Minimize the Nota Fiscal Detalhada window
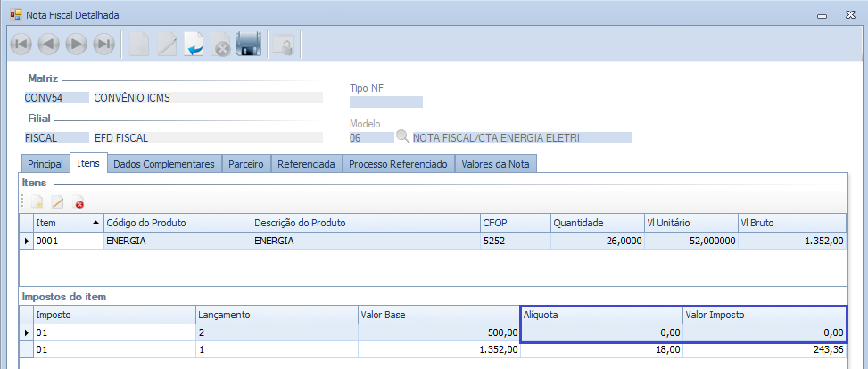868x369 pixels. pos(822,15)
